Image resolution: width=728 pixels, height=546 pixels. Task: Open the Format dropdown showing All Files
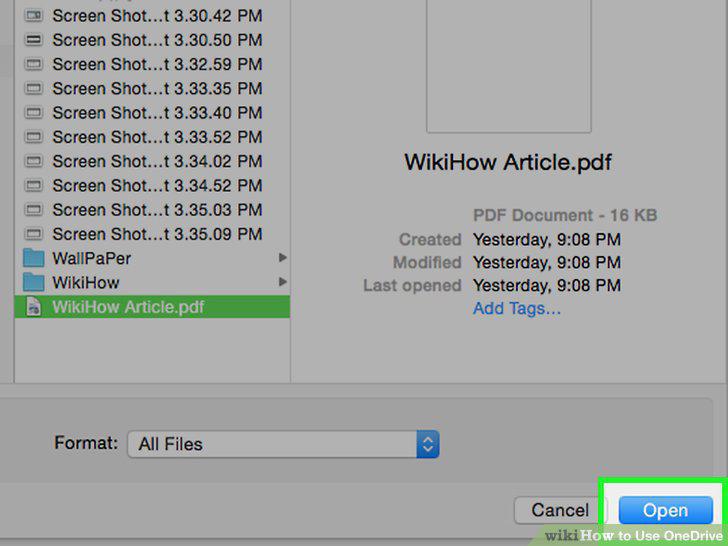point(283,444)
